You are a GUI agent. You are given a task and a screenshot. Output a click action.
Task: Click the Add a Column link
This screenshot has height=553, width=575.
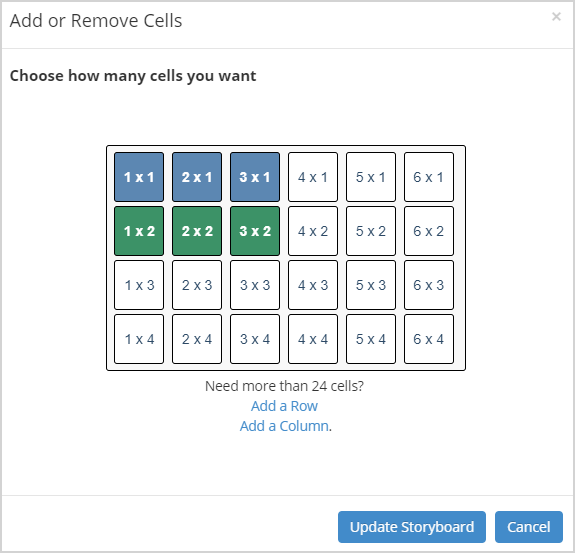[x=284, y=426]
